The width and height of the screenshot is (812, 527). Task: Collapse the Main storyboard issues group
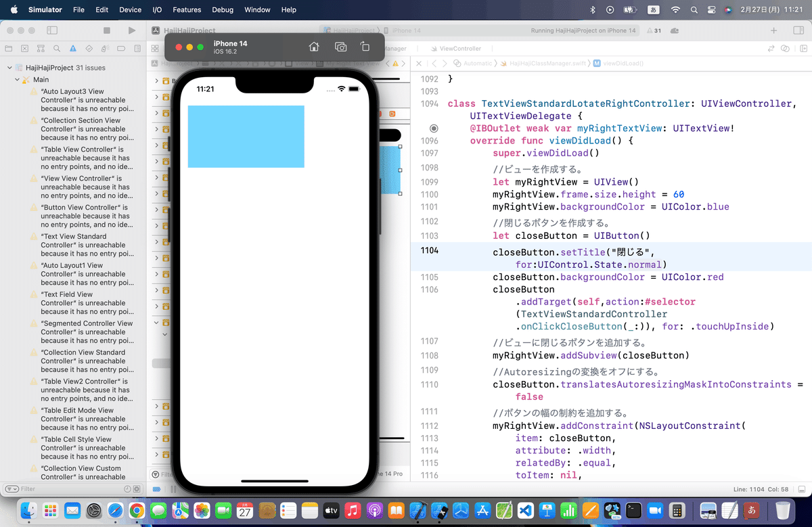pyautogui.click(x=18, y=80)
